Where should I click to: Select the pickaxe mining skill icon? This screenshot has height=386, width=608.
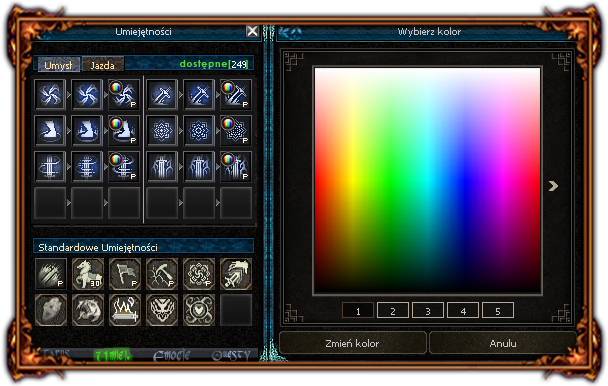[x=162, y=274]
